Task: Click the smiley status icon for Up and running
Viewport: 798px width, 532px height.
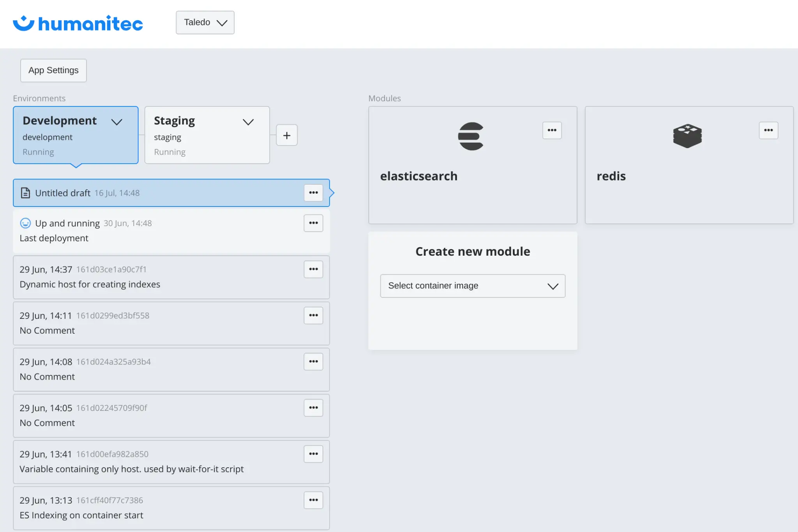Action: [x=25, y=223]
